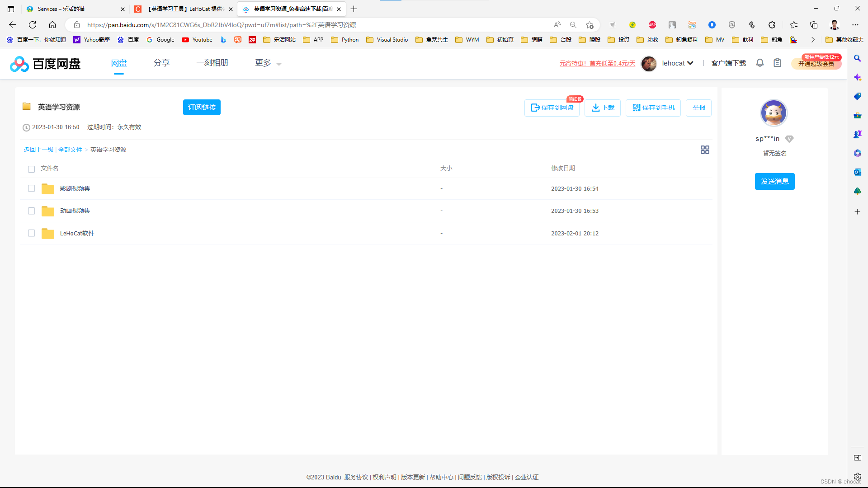This screenshot has height=488, width=868.
Task: Open the 一刻相册 tab
Action: coord(212,63)
